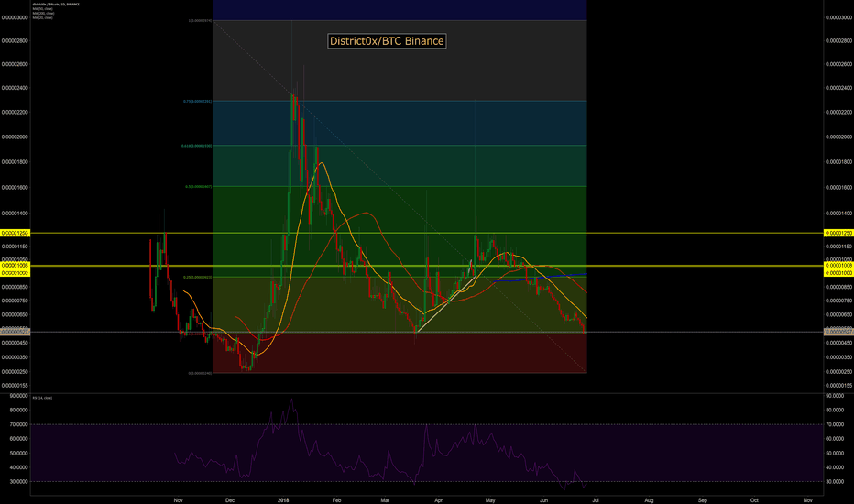The height and width of the screenshot is (504, 854).
Task: Select the 0.5 Fibonacci retracement level label
Action: tap(198, 187)
